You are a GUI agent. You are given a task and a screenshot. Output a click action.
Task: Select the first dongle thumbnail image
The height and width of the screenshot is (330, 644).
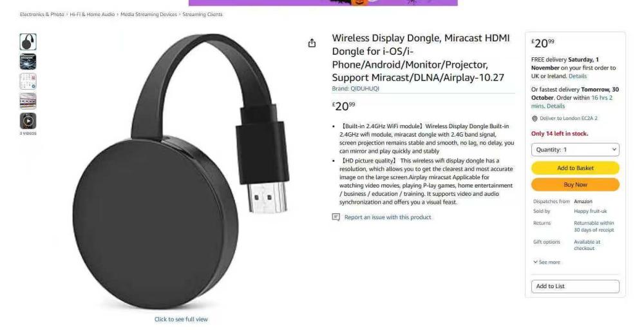(x=28, y=42)
